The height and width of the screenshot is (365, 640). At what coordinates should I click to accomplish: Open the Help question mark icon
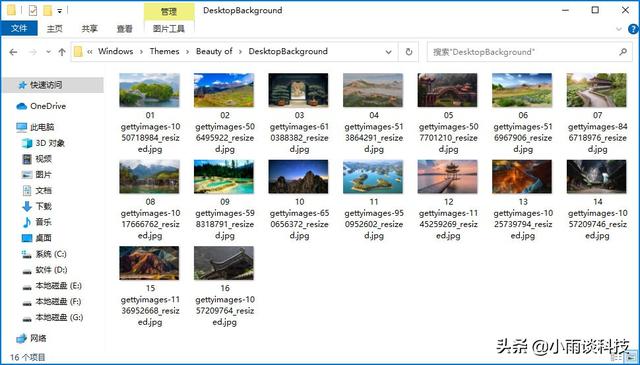pyautogui.click(x=633, y=29)
